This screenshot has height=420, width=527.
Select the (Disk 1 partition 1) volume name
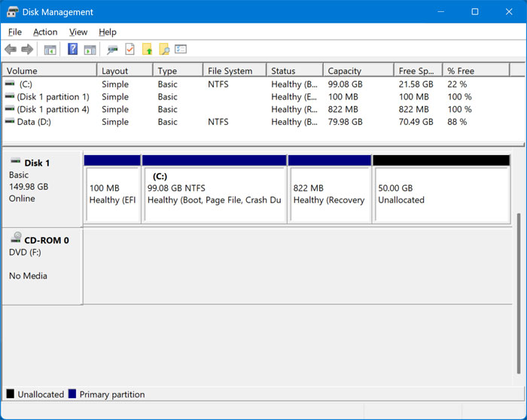pyautogui.click(x=53, y=97)
